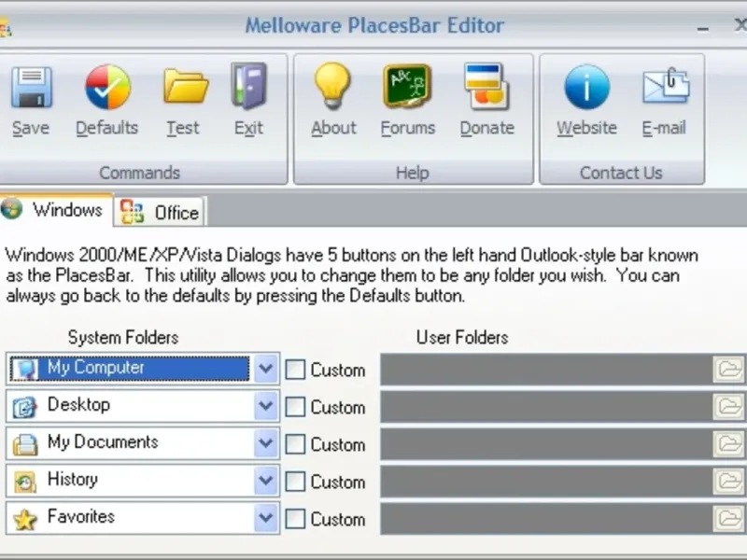Browse folder for the Desktop row
The image size is (747, 560).
pyautogui.click(x=729, y=406)
